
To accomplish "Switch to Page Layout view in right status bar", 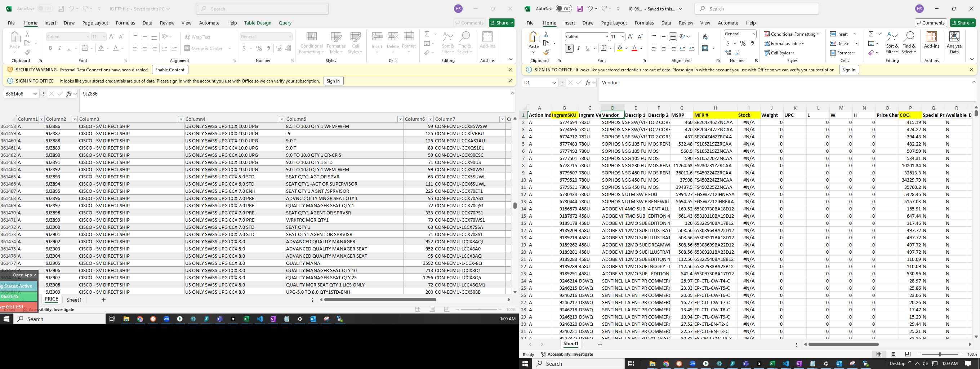I will point(893,354).
